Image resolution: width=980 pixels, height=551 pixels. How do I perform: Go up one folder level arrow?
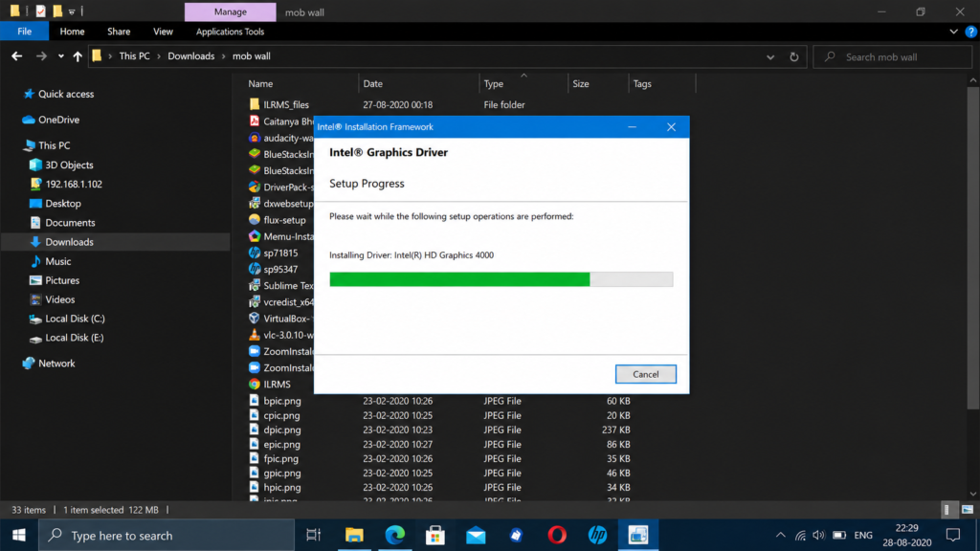click(x=78, y=56)
